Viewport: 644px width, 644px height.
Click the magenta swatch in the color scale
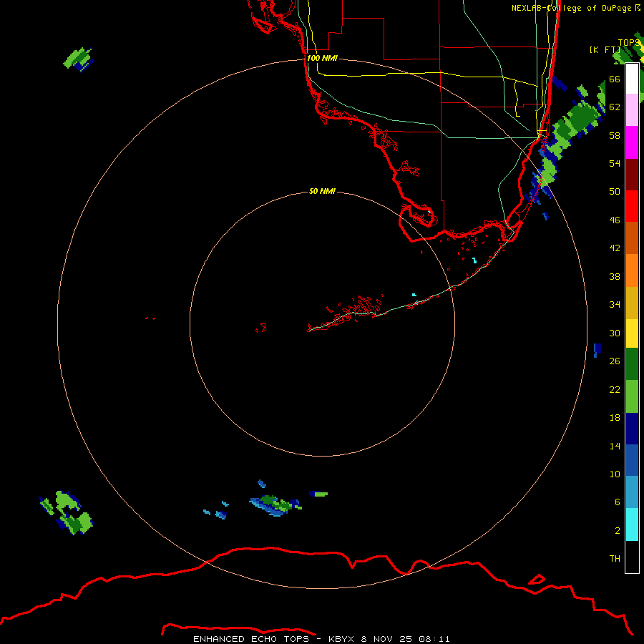click(632, 142)
